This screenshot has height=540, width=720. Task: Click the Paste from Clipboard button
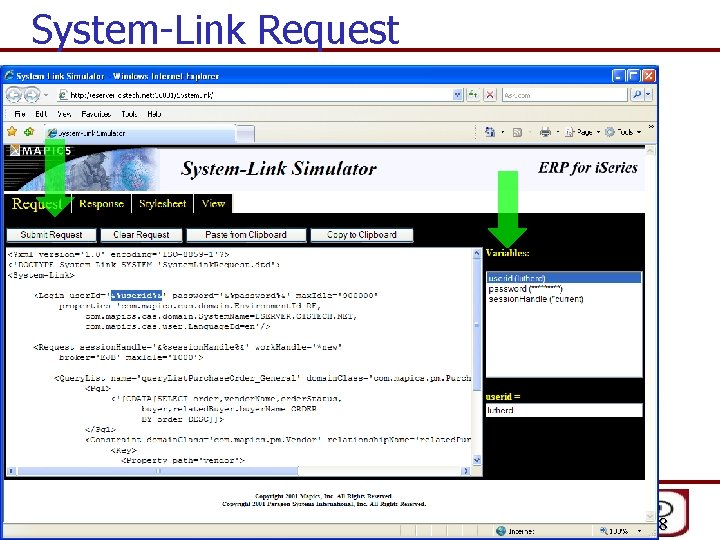tap(246, 235)
